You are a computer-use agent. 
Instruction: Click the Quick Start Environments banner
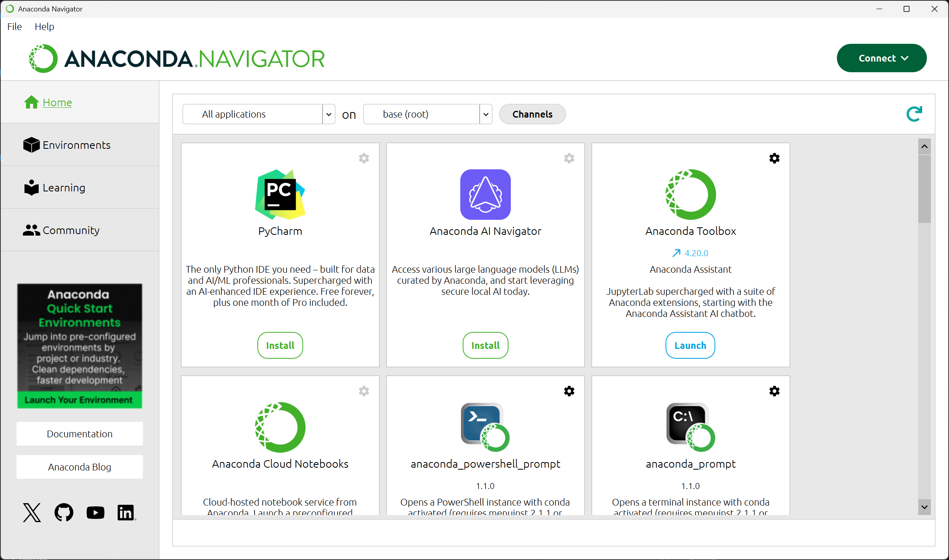pyautogui.click(x=79, y=346)
